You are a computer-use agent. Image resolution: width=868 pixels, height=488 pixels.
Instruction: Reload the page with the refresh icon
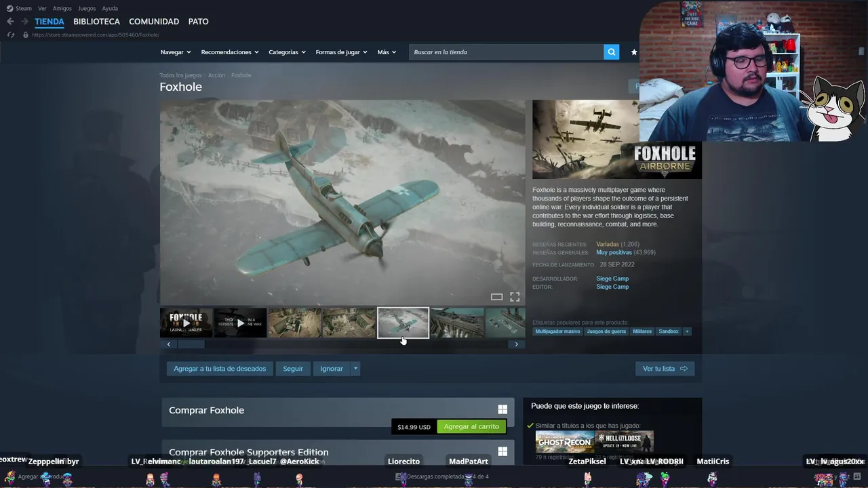pos(10,35)
